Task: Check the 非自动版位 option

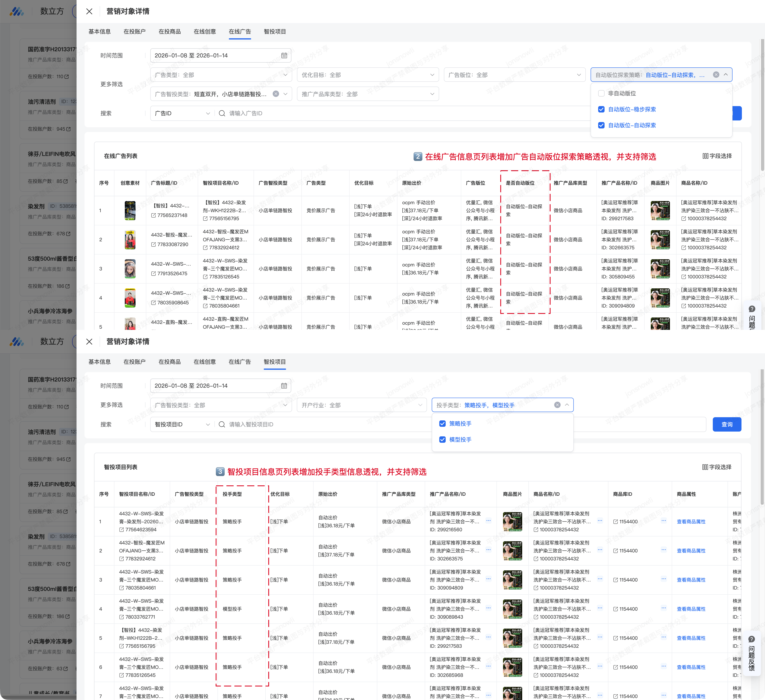Action: coord(601,93)
